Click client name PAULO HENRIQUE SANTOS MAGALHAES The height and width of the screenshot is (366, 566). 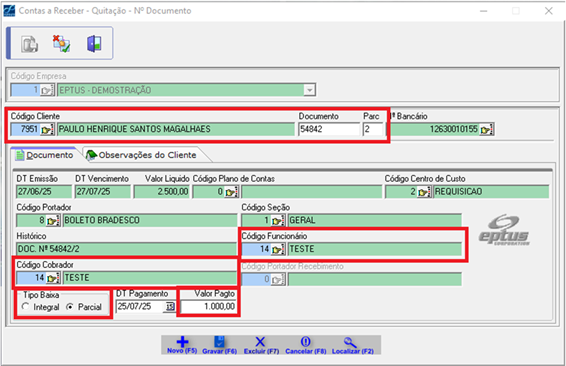pyautogui.click(x=175, y=129)
